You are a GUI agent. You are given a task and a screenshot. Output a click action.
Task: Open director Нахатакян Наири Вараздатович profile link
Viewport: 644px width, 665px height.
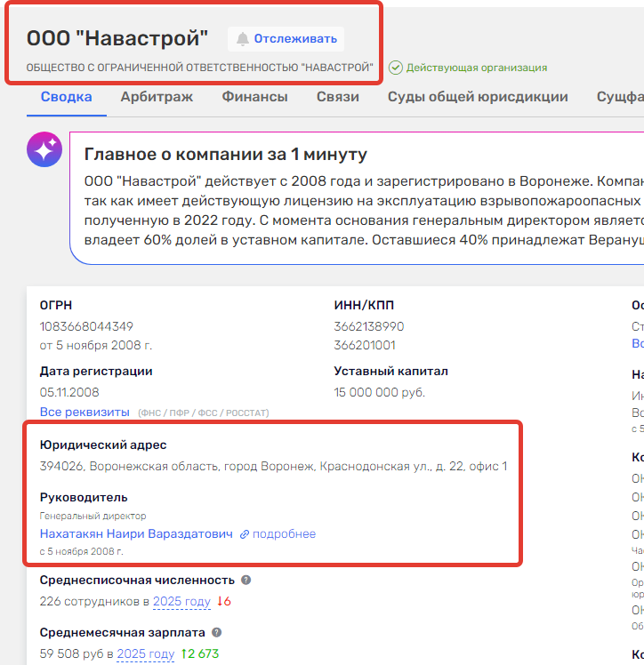[136, 534]
